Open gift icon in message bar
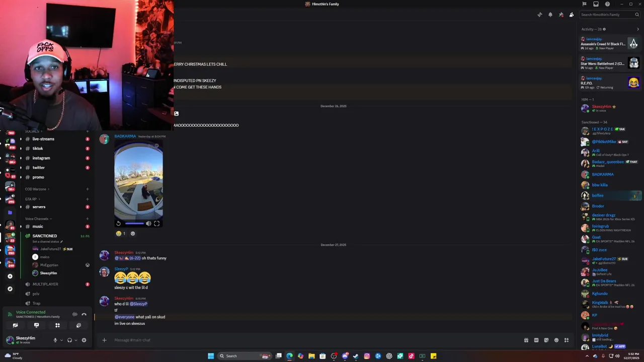This screenshot has height=362, width=644. pos(526,340)
